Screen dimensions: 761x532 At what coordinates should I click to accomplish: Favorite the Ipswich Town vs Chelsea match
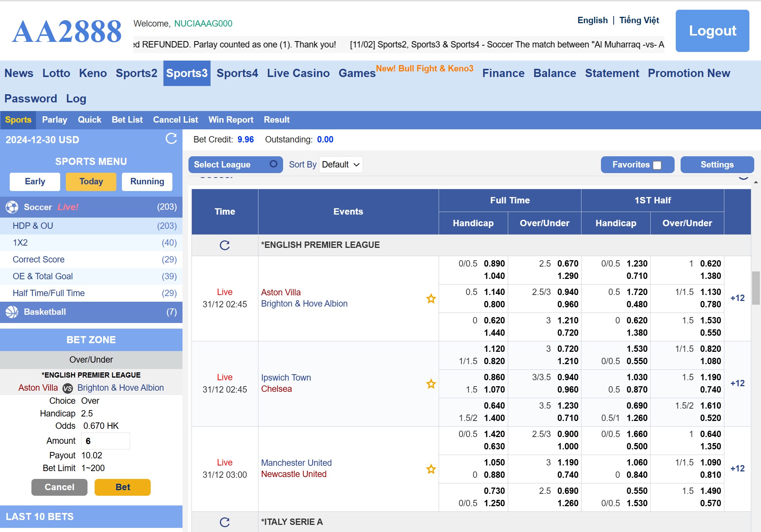tap(431, 384)
